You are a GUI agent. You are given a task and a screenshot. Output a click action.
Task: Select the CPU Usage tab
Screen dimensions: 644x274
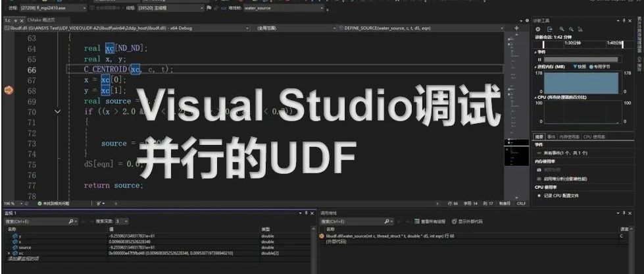click(x=594, y=136)
